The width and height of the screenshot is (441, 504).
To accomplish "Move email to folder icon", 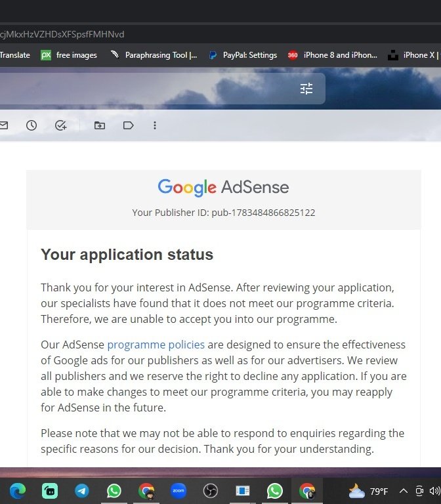I will click(x=100, y=125).
